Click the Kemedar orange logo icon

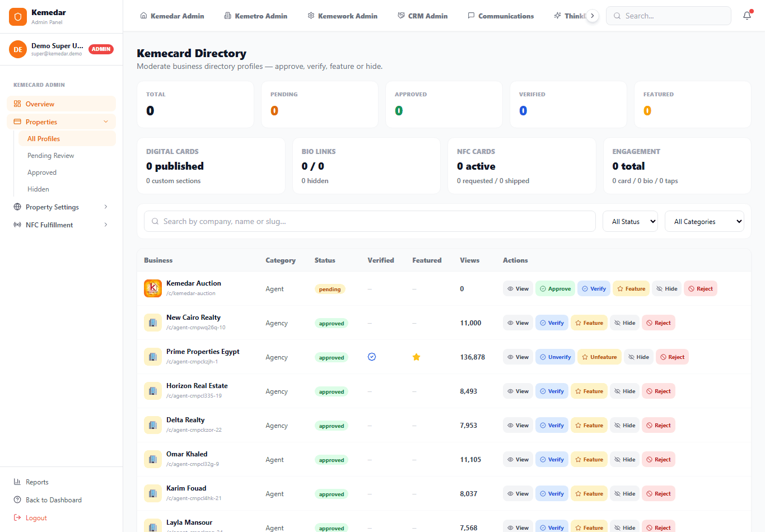pos(18,17)
